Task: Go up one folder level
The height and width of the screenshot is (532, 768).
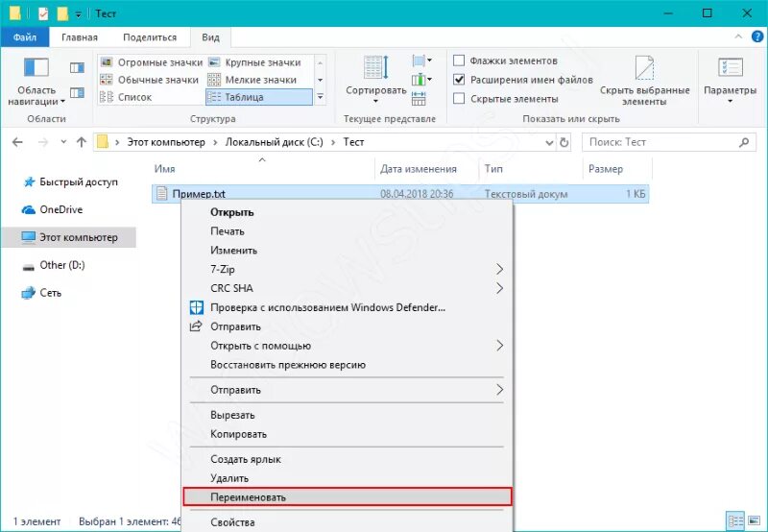Action: click(82, 142)
